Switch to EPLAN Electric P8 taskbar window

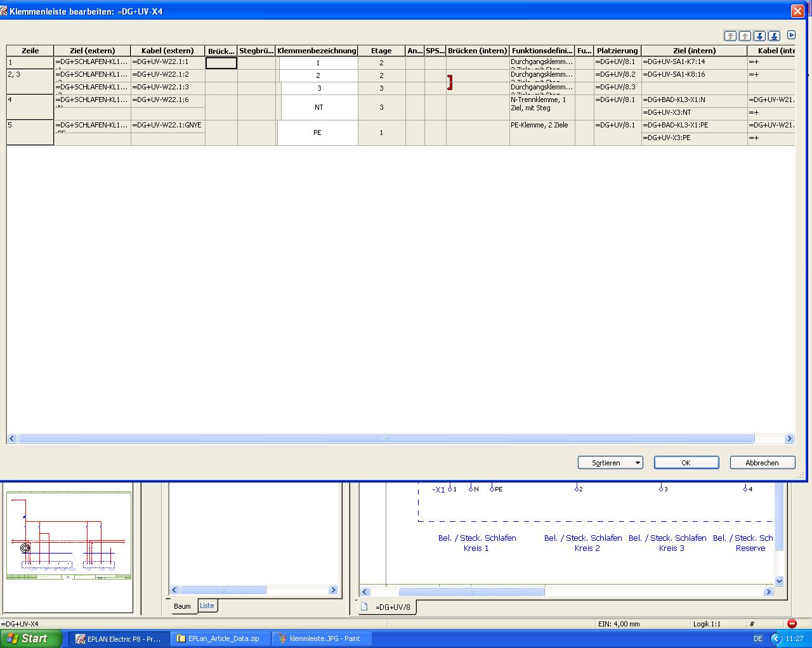coord(119,638)
